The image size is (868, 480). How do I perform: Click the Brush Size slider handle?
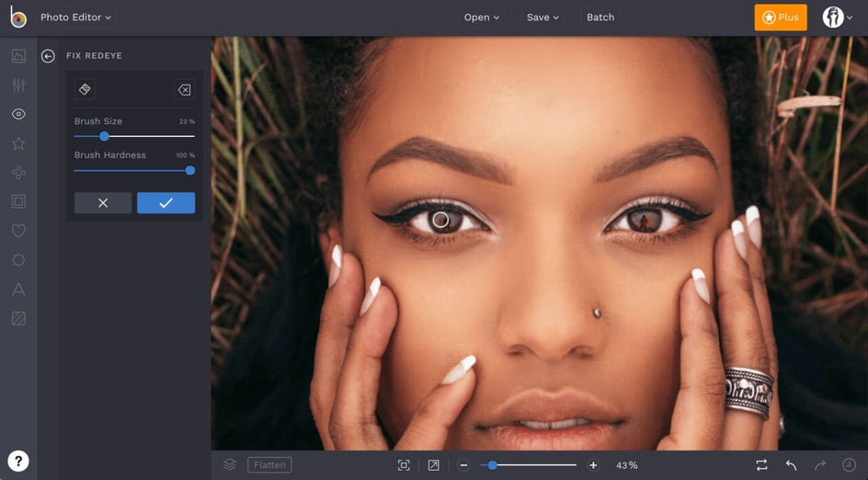point(104,136)
